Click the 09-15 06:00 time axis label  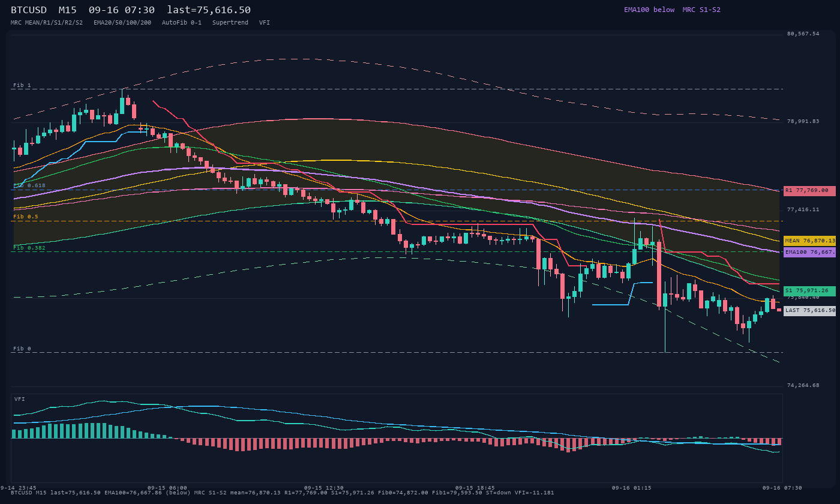(167, 488)
